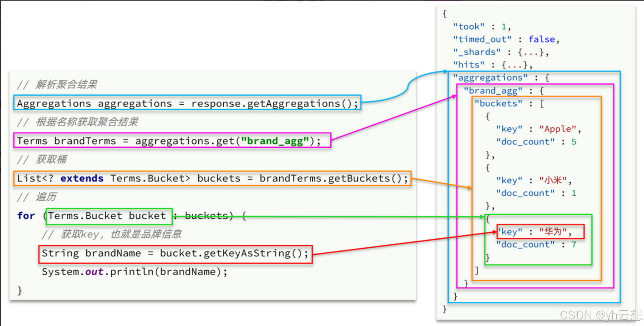Click the comment '// 遍历'
The height and width of the screenshot is (326, 644).
[37, 197]
